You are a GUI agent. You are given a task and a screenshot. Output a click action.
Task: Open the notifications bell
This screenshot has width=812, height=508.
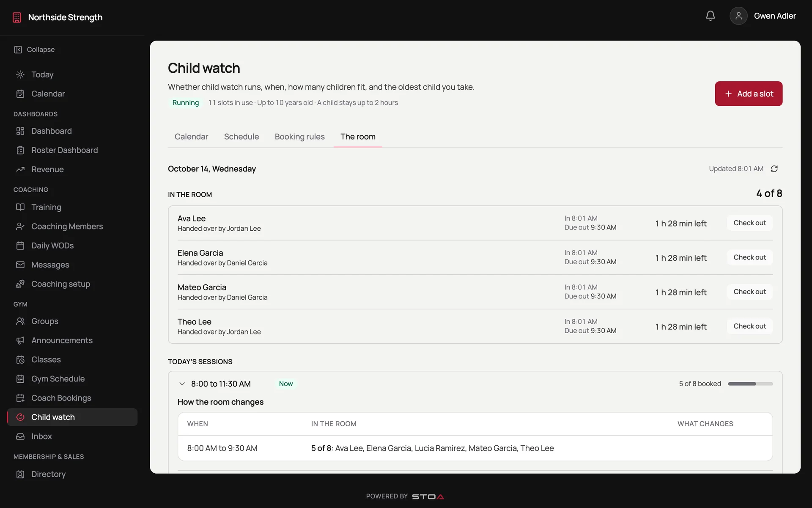click(710, 16)
